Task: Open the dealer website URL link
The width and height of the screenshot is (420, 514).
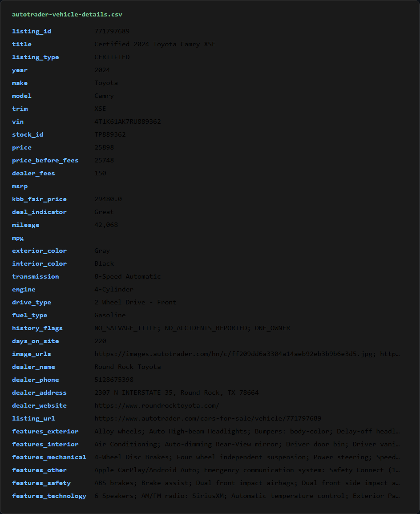Action: click(x=157, y=405)
